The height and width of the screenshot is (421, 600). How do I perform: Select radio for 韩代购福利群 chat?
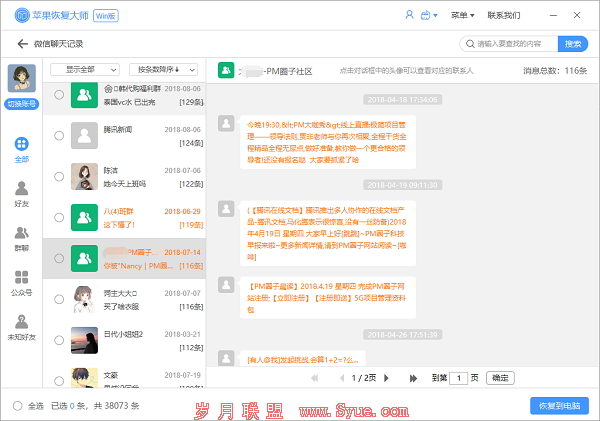(59, 95)
